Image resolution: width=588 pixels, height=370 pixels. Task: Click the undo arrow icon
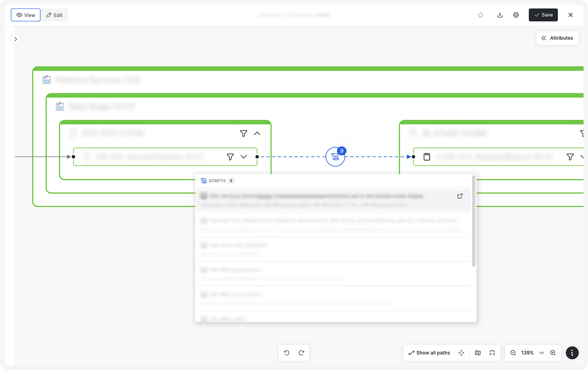pyautogui.click(x=287, y=353)
